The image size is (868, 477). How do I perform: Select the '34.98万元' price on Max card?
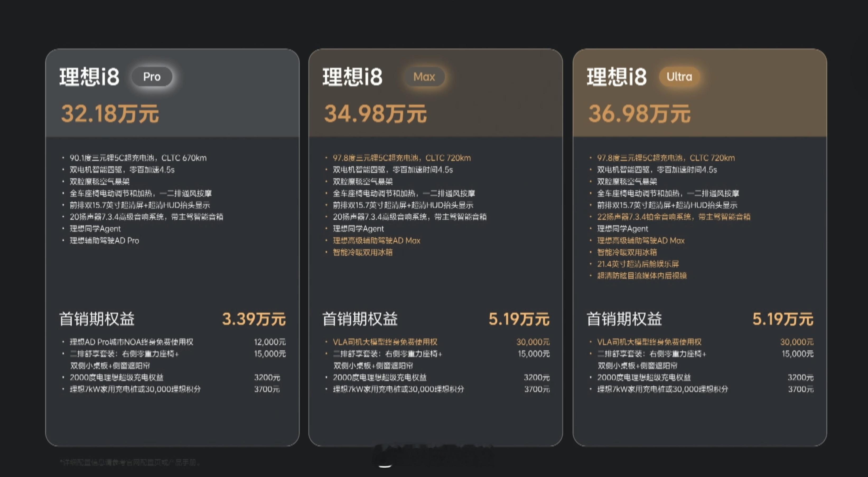click(x=375, y=114)
